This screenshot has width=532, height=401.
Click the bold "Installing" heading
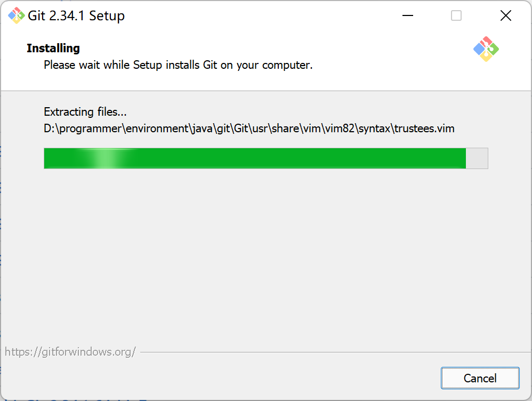coord(53,48)
